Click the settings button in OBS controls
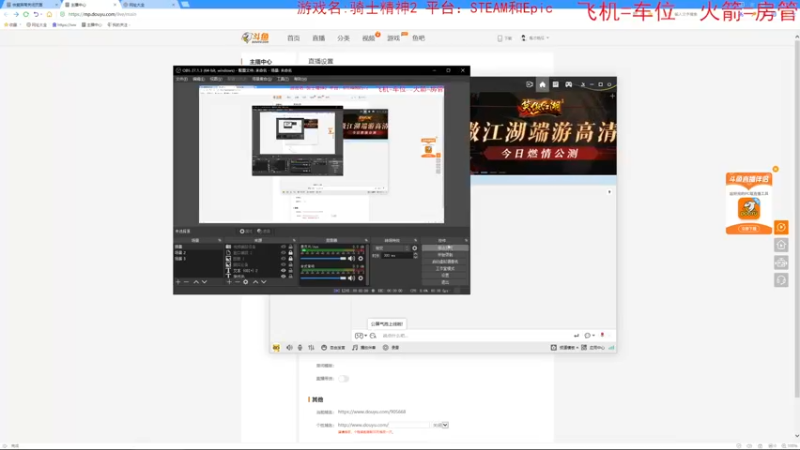This screenshot has height=450, width=800. click(x=445, y=275)
